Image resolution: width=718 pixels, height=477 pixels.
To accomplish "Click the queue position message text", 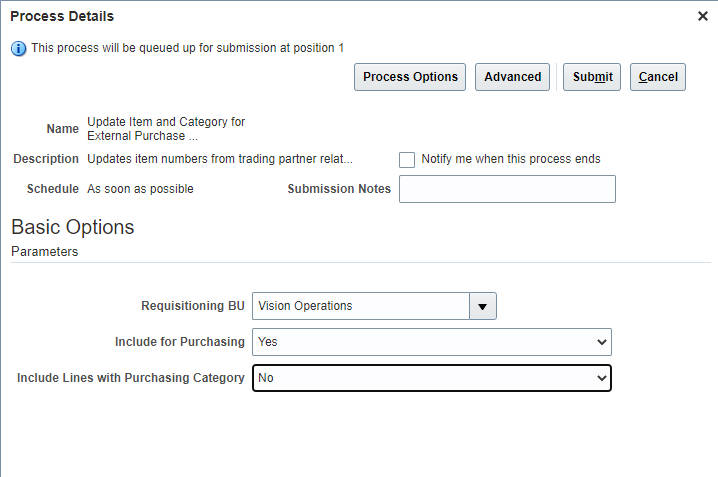I will [188, 48].
